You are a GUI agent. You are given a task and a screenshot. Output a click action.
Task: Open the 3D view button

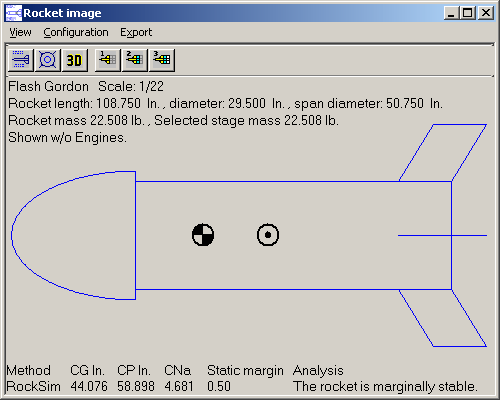point(75,60)
